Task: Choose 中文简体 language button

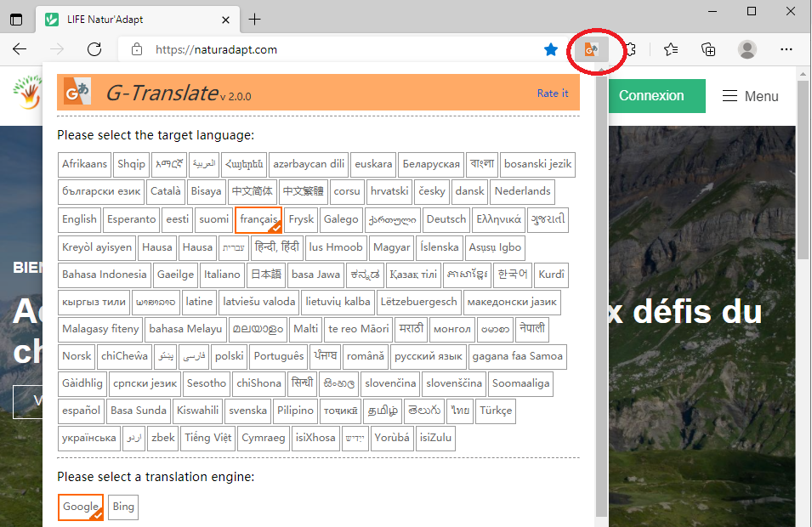Action: pyautogui.click(x=253, y=191)
